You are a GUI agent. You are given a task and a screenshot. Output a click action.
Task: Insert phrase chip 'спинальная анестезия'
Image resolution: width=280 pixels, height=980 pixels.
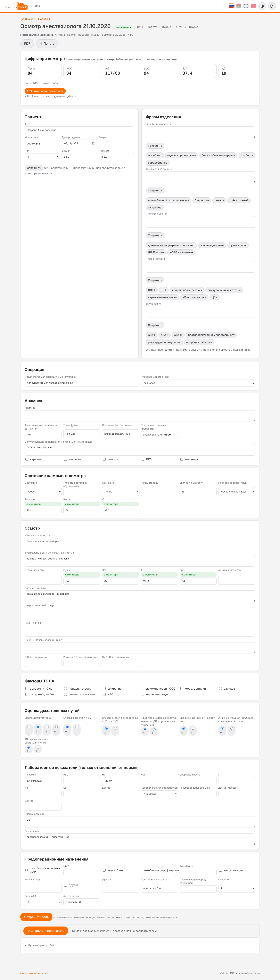[x=187, y=290]
